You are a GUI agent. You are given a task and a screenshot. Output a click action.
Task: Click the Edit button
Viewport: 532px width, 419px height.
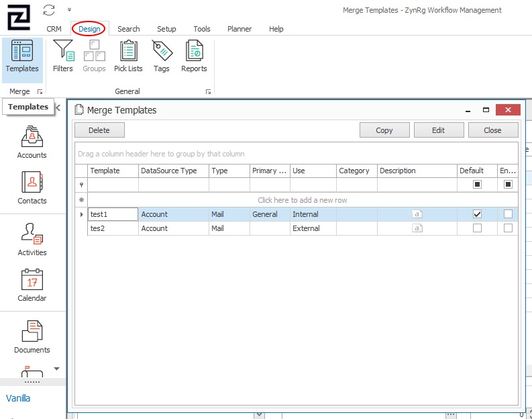[439, 130]
